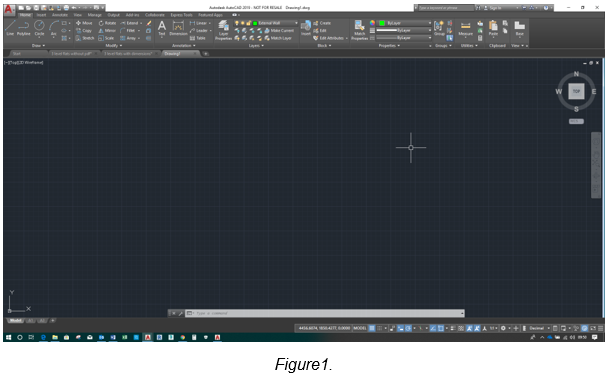The height and width of the screenshot is (376, 608).
Task: Click the TOP face of ViewCube
Action: [576, 91]
